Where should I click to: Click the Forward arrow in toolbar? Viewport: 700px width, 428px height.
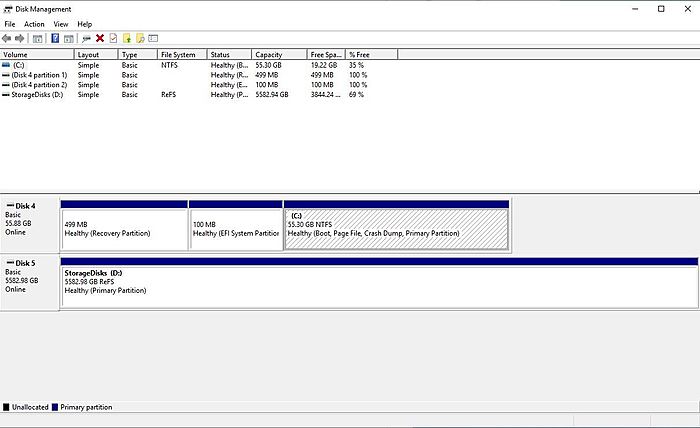coord(20,38)
